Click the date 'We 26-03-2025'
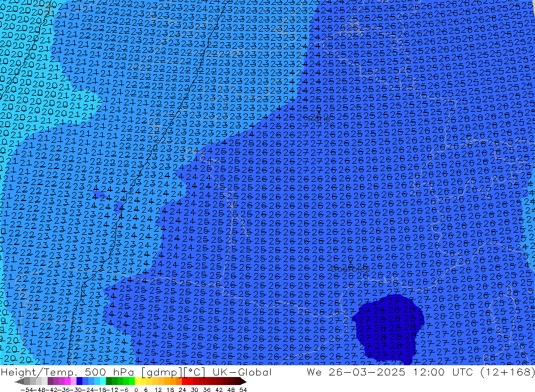535x392 pixels. click(356, 372)
